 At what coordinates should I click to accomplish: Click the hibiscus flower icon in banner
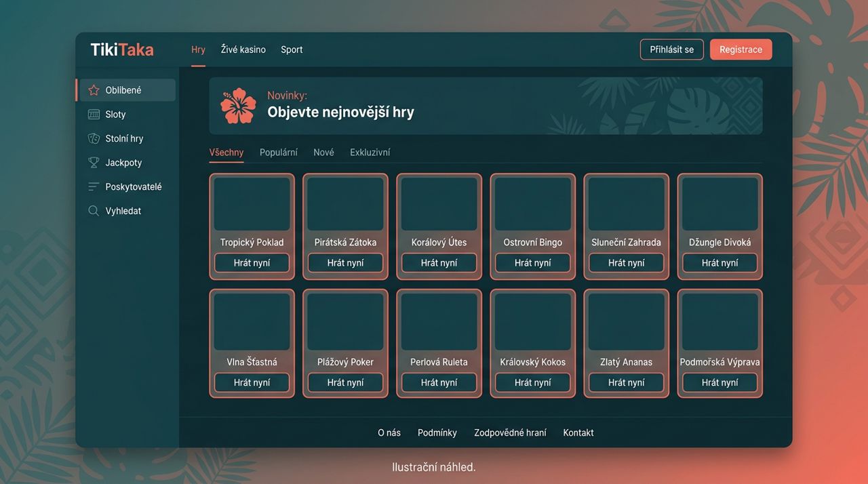click(x=239, y=106)
